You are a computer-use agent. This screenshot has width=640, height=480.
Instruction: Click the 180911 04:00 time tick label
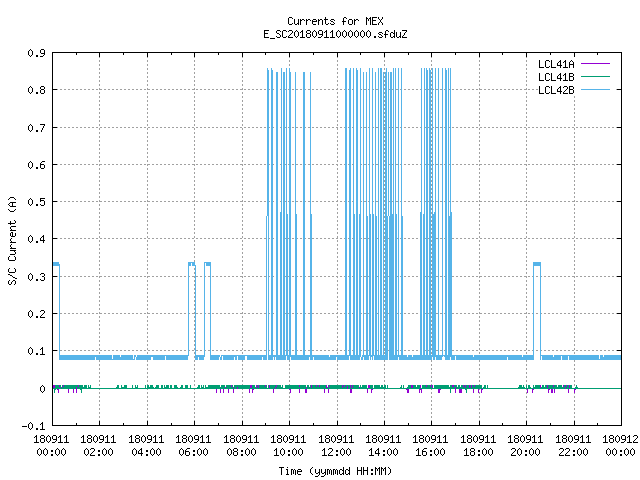coord(146,446)
